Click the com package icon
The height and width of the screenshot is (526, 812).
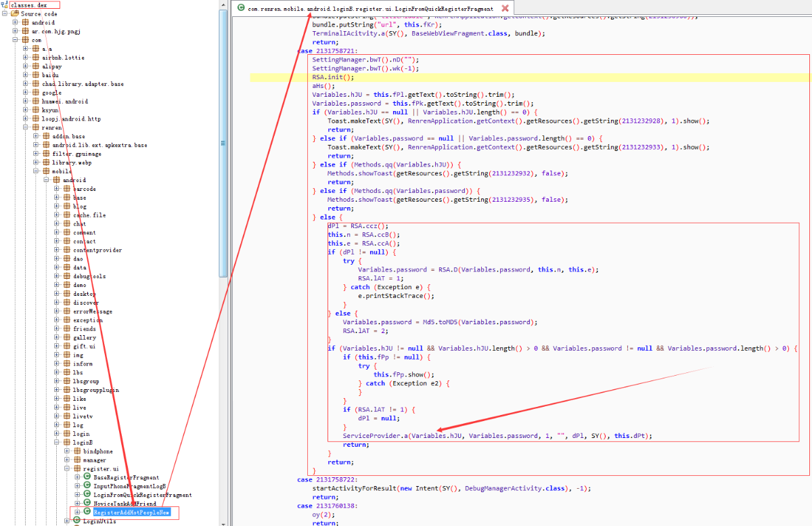click(26, 40)
